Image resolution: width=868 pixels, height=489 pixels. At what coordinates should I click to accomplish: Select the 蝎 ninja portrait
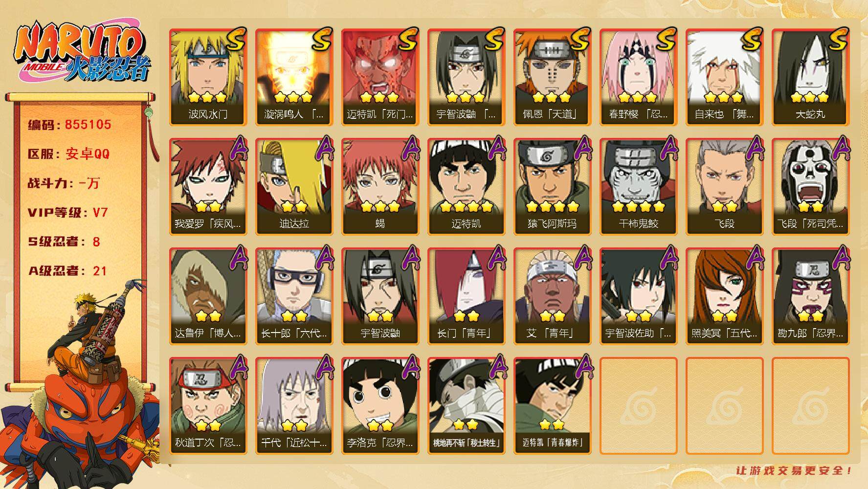(x=380, y=187)
